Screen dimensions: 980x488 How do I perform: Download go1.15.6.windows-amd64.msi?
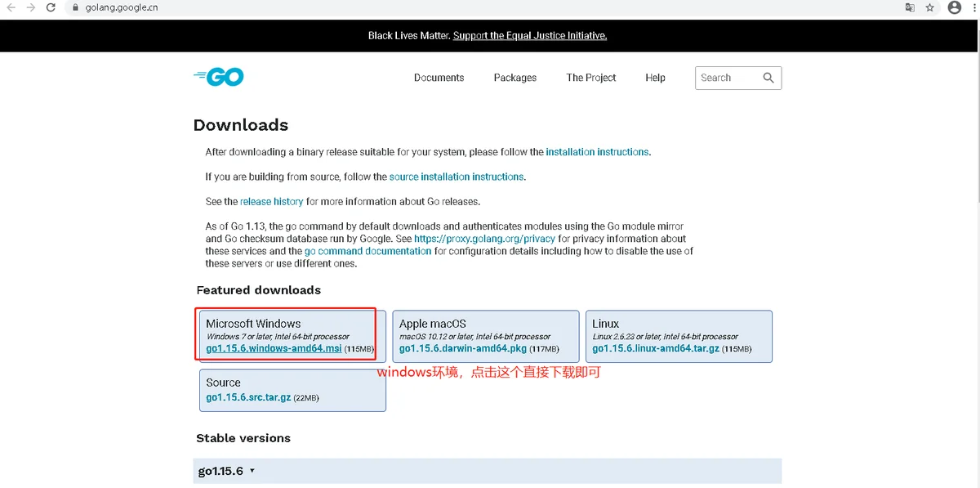pyautogui.click(x=274, y=349)
